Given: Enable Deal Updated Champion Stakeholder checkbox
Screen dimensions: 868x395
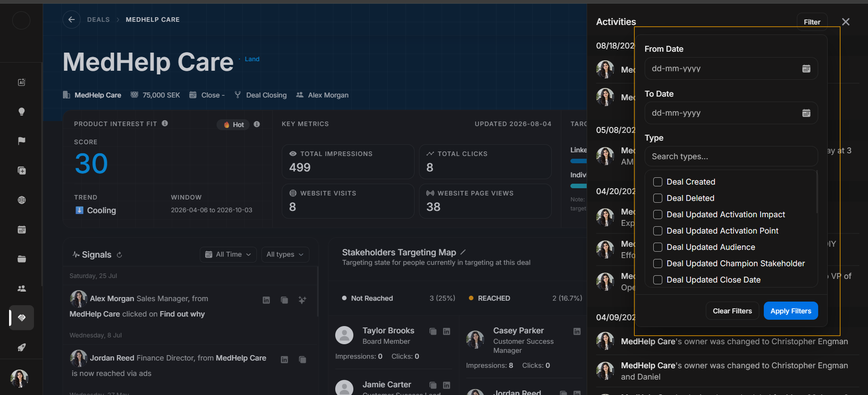Looking at the screenshot, I should coord(658,263).
